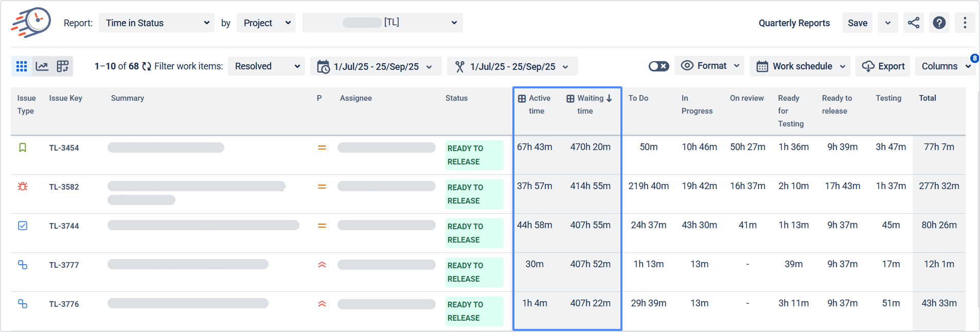
Task: Refresh the work items count
Action: [x=147, y=66]
